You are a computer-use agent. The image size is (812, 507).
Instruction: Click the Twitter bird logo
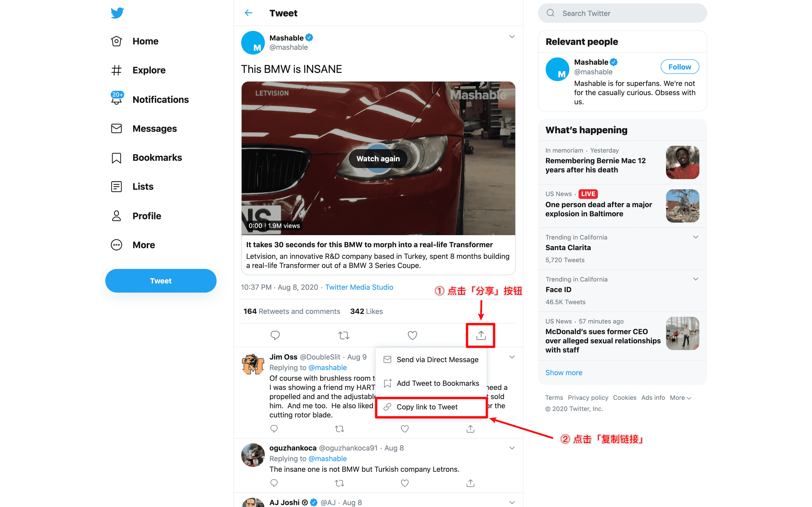tap(117, 13)
